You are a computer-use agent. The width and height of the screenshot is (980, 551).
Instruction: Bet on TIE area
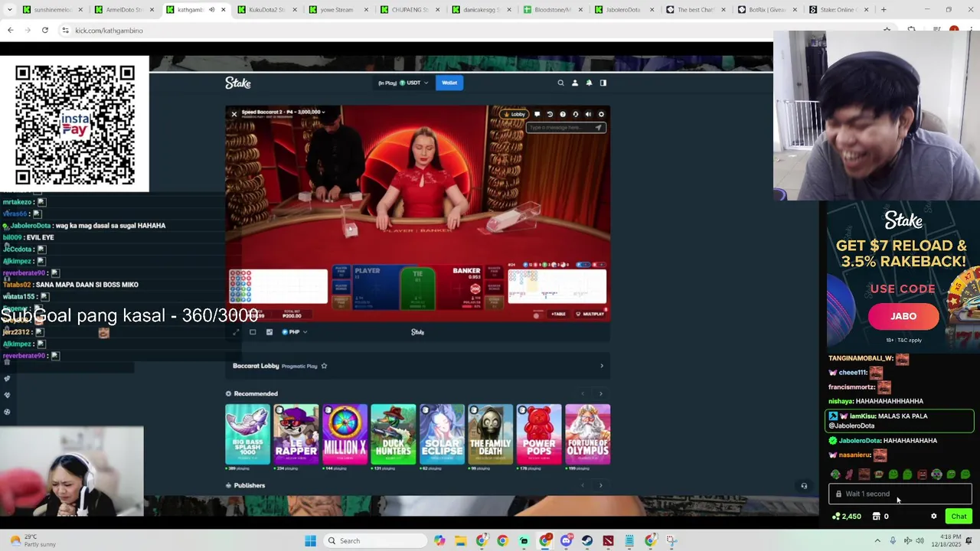coord(417,287)
